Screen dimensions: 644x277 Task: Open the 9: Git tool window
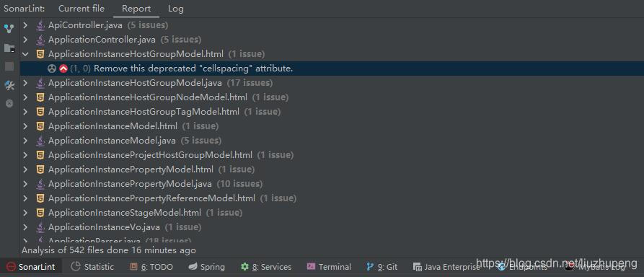[382, 267]
